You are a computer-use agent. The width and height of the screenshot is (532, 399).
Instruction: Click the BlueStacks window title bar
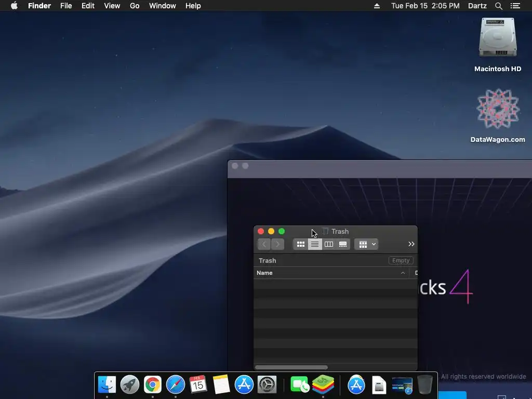pyautogui.click(x=380, y=169)
